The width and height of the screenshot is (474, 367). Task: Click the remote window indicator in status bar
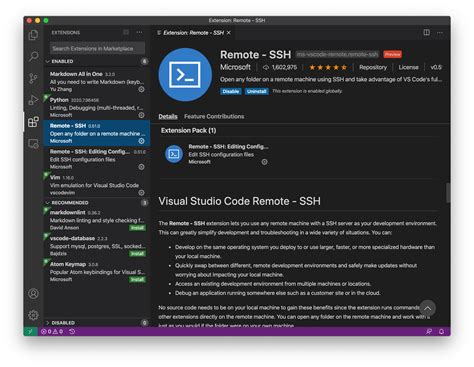(x=30, y=331)
